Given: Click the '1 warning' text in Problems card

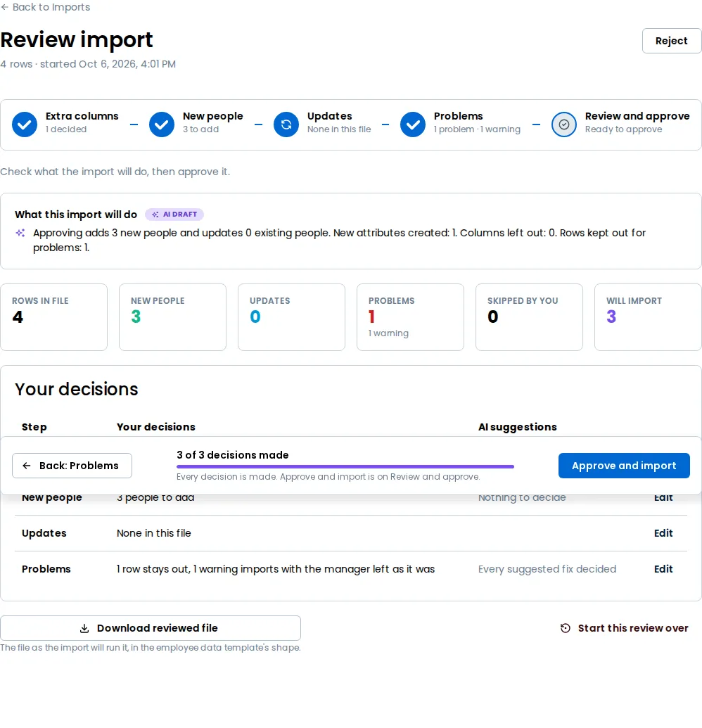Looking at the screenshot, I should click(x=388, y=333).
